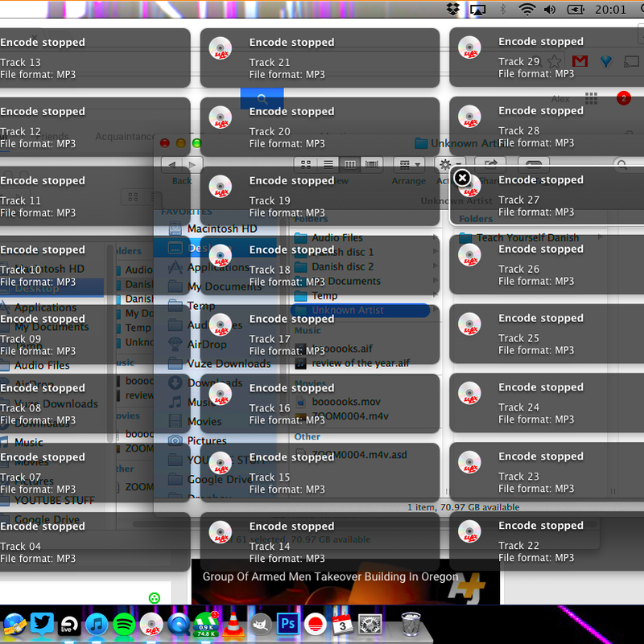
Task: Open Photoshop from the dock
Action: pyautogui.click(x=287, y=625)
